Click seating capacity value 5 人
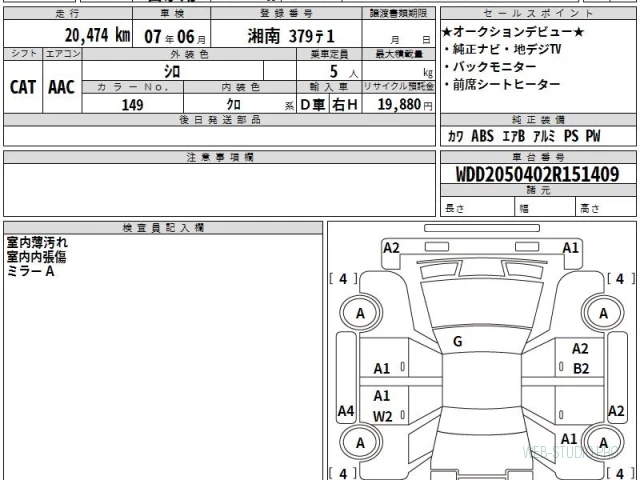 (x=343, y=72)
